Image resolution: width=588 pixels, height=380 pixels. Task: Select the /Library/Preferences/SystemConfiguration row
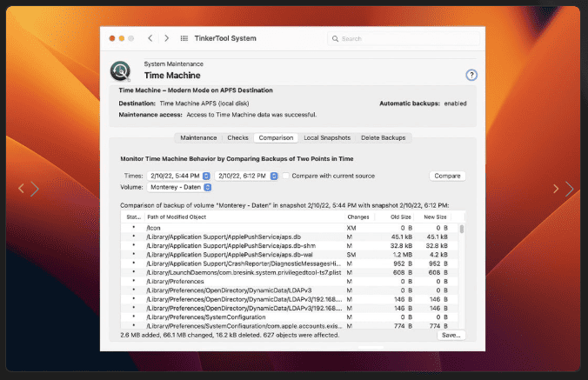click(x=290, y=317)
